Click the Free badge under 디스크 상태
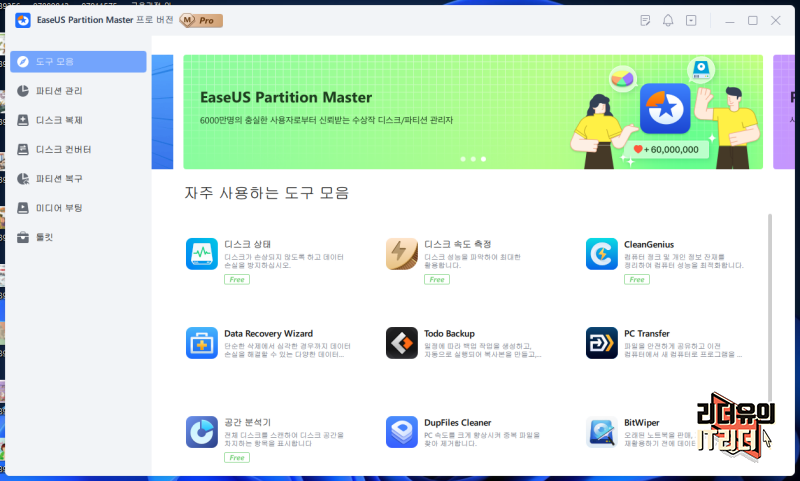800x481 pixels. [237, 280]
